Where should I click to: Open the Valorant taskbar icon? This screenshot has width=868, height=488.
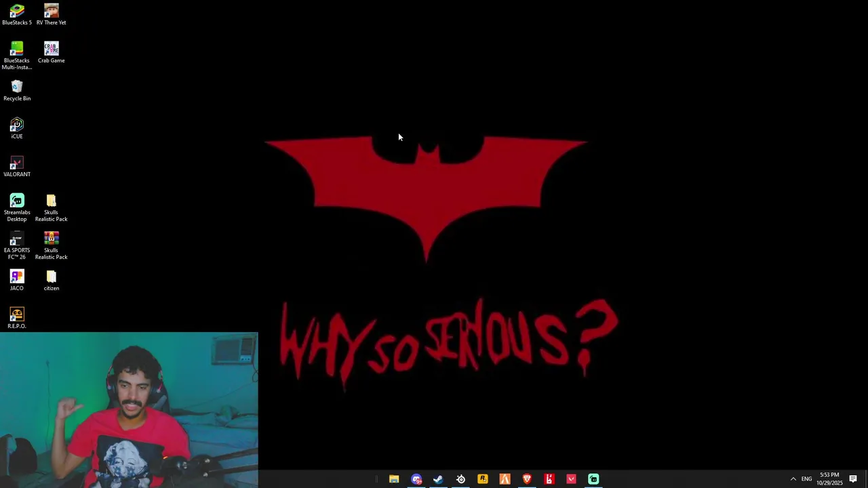point(571,479)
